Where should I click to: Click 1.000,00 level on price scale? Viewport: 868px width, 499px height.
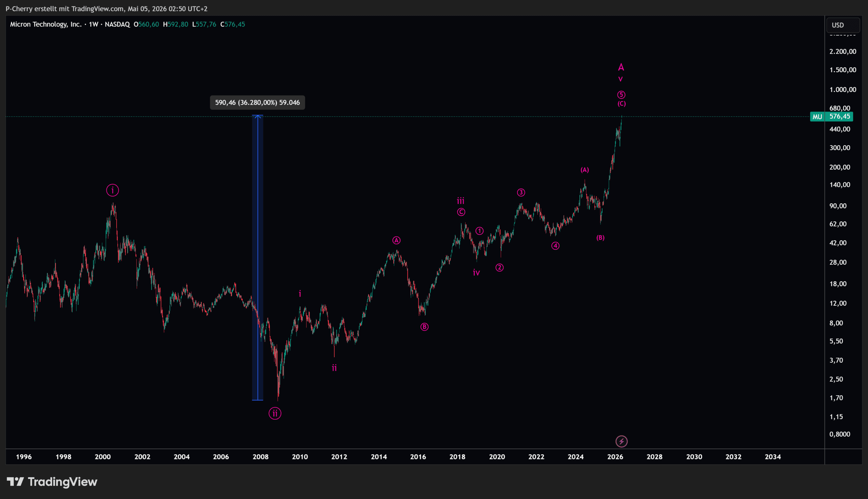point(843,89)
